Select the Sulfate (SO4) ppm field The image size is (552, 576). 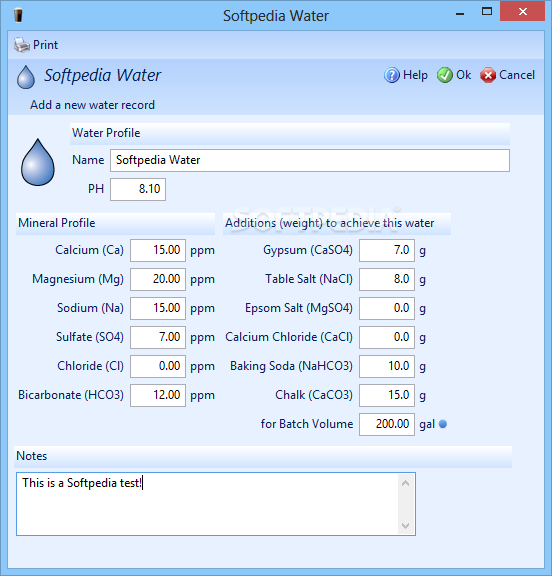[x=158, y=337]
